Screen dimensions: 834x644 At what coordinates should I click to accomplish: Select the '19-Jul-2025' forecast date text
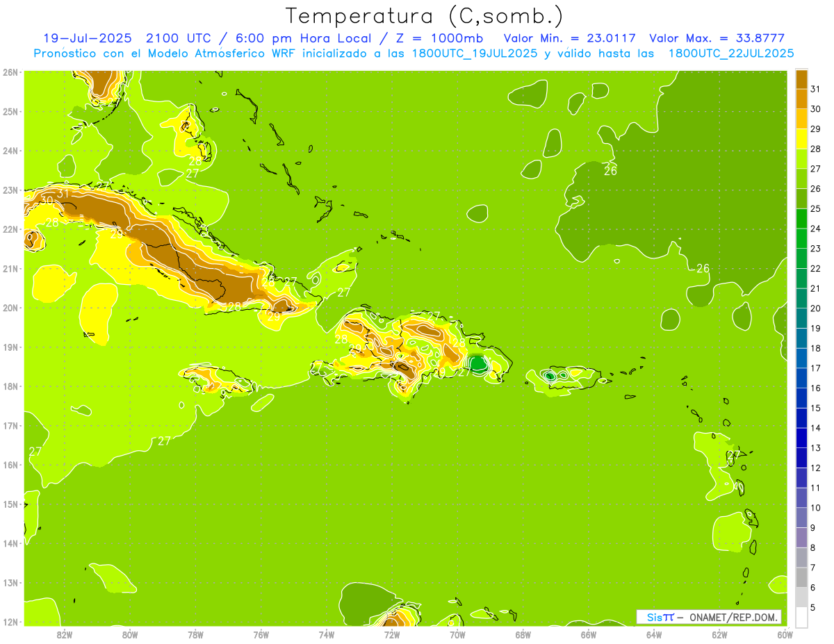pos(86,38)
